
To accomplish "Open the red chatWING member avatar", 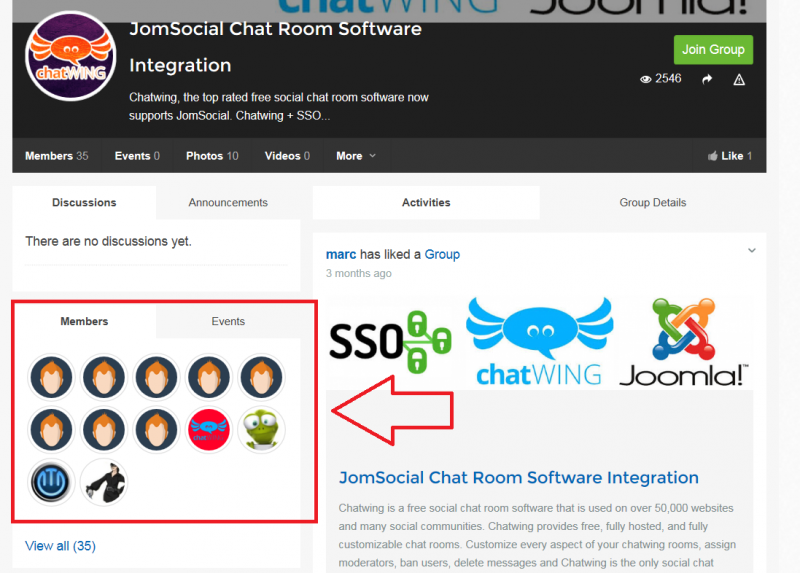I will pyautogui.click(x=209, y=430).
